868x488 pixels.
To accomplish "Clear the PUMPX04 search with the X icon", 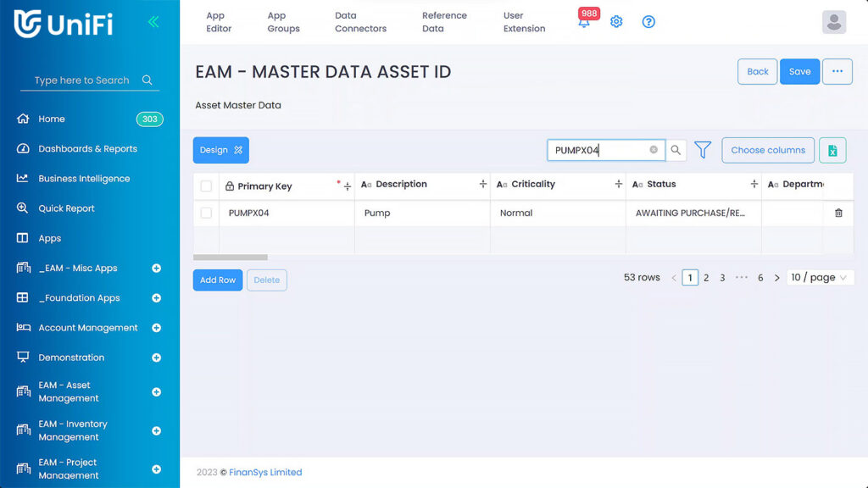I will click(x=653, y=149).
